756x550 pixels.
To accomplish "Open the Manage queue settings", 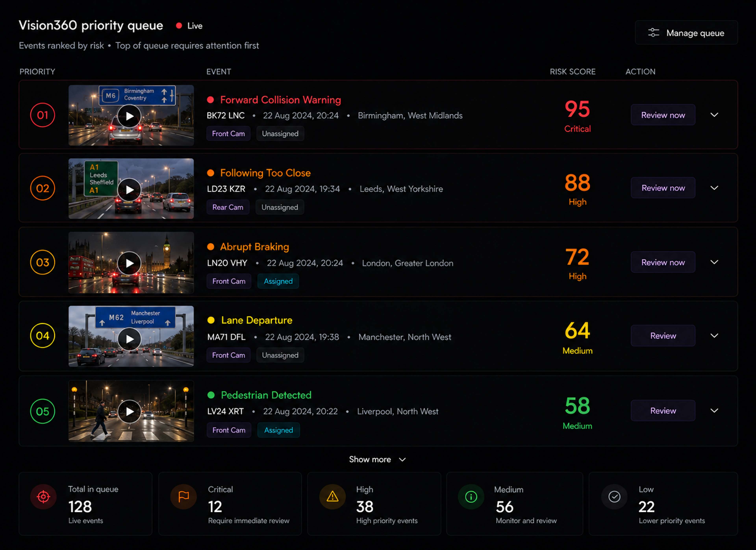I will point(686,33).
